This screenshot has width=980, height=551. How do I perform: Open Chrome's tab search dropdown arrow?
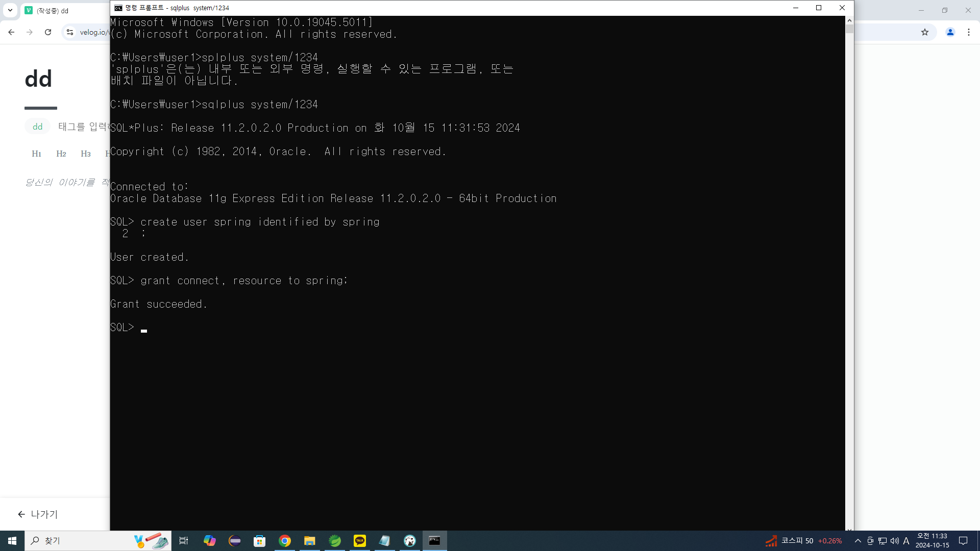(x=10, y=10)
